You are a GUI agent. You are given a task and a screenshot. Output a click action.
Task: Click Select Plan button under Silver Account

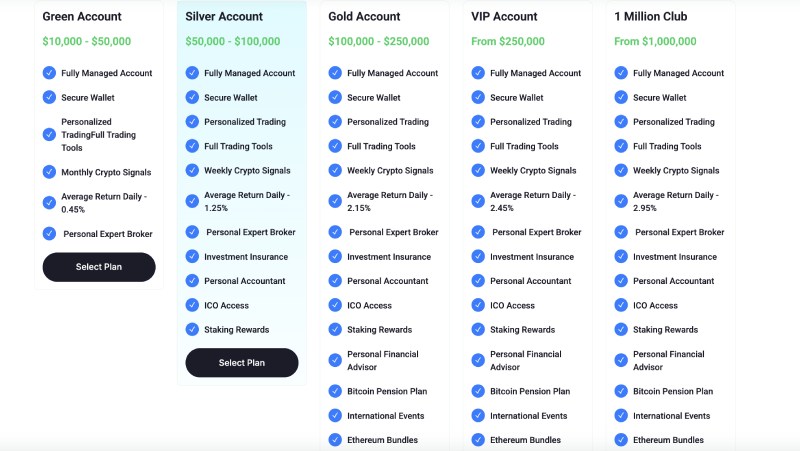(242, 363)
